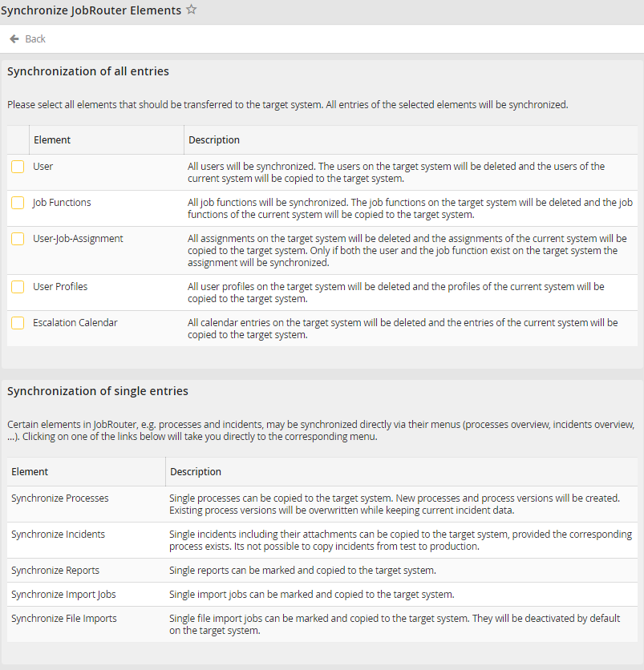Click the User-Job-Assignment description text

(x=407, y=250)
